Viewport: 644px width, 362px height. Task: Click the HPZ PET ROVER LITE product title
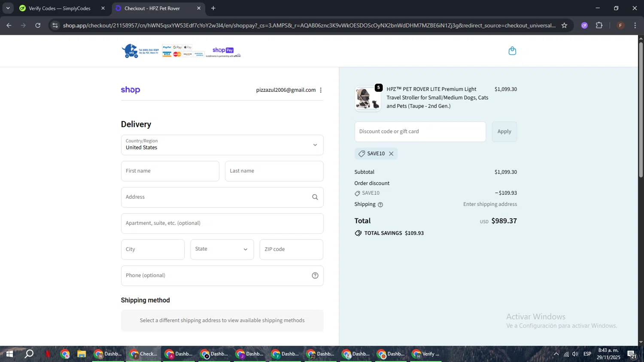click(437, 98)
